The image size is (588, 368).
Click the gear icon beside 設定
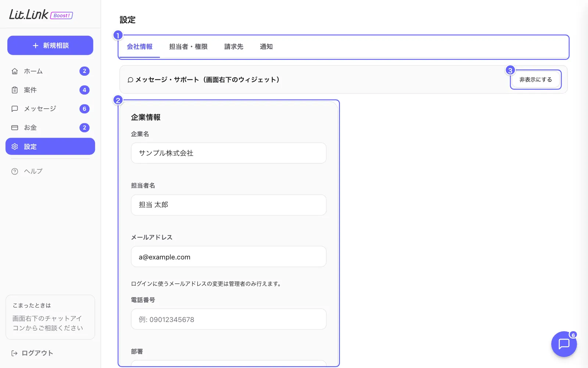point(15,146)
